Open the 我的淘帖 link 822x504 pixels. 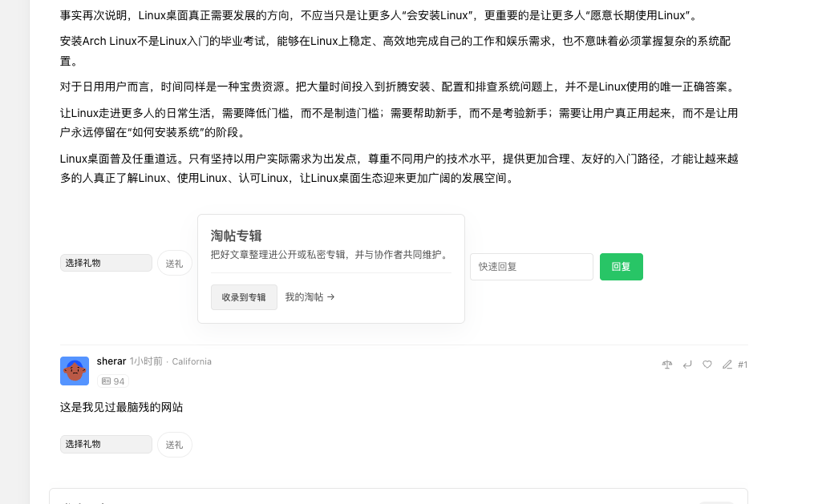(310, 297)
